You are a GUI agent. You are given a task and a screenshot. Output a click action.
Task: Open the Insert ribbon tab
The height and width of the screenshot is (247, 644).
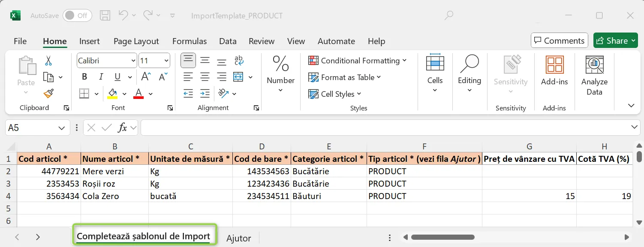90,41
